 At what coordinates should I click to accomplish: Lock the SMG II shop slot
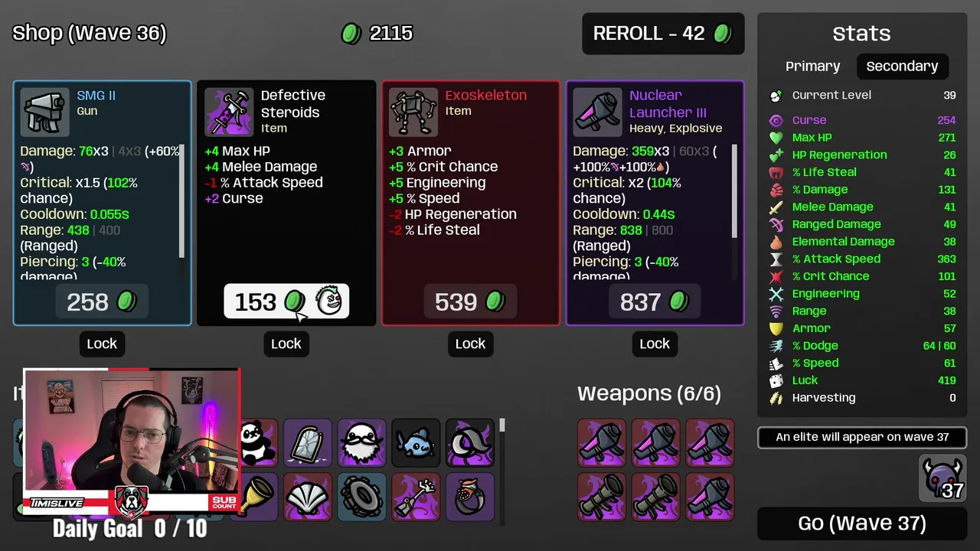(x=102, y=344)
